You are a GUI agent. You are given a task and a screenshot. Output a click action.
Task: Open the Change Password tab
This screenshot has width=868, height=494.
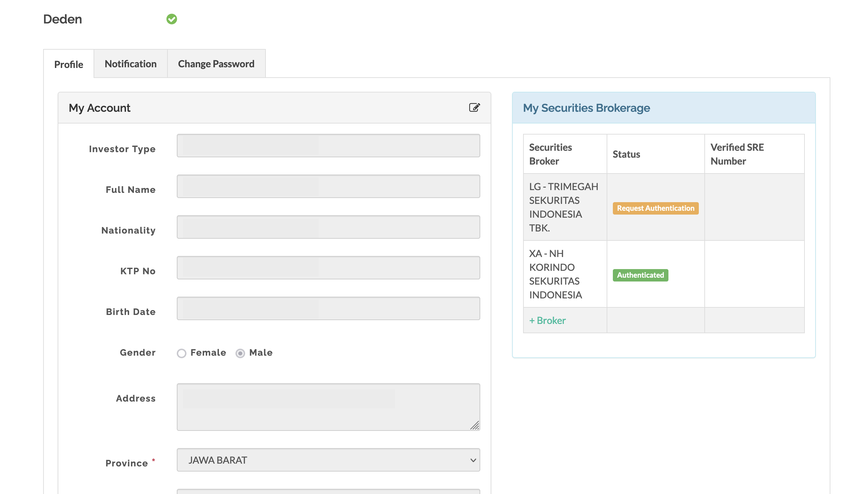(216, 64)
